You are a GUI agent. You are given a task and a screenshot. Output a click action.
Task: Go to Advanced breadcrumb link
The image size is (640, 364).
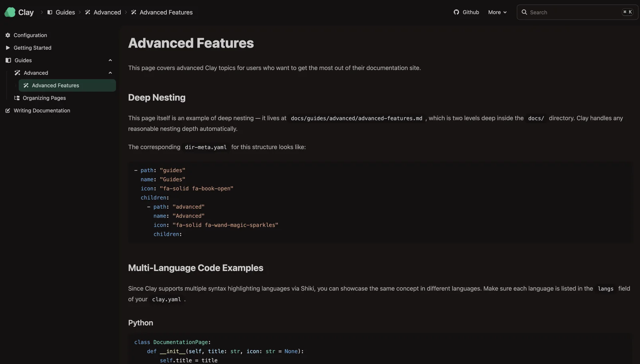coord(107,12)
